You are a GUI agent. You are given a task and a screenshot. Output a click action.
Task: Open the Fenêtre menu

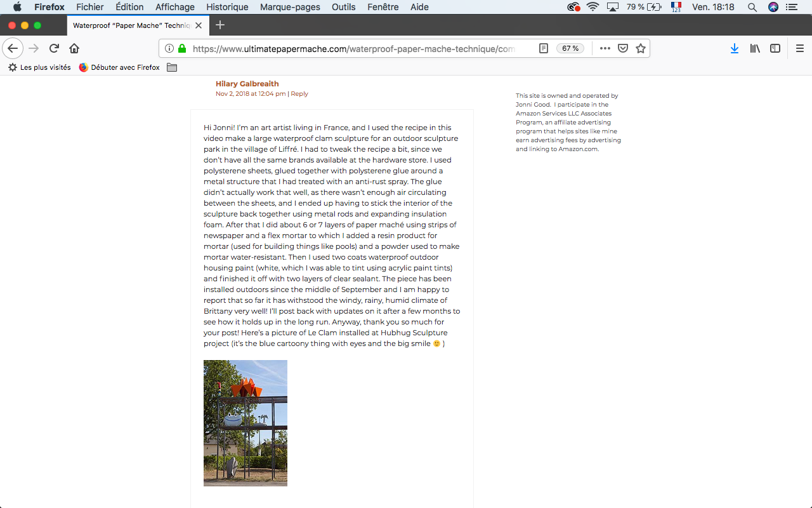(x=383, y=7)
